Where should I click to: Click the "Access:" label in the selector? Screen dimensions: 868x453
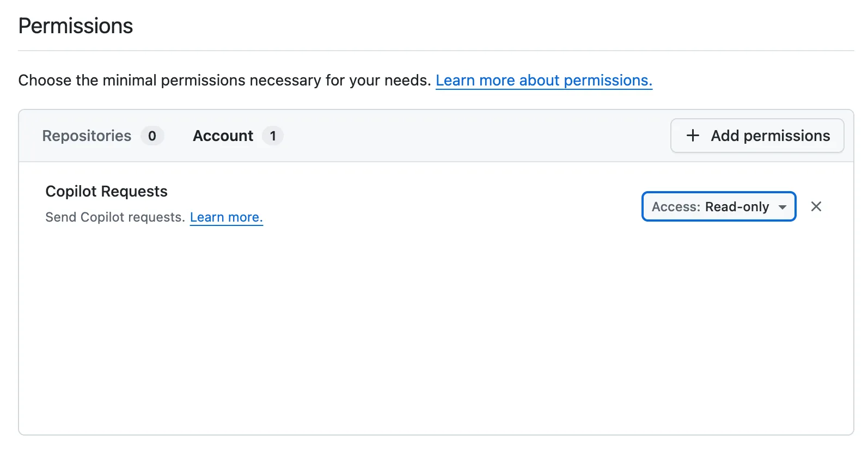pos(676,207)
